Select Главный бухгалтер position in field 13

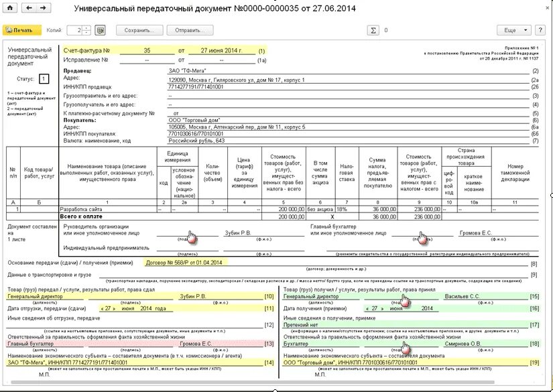click(31, 344)
